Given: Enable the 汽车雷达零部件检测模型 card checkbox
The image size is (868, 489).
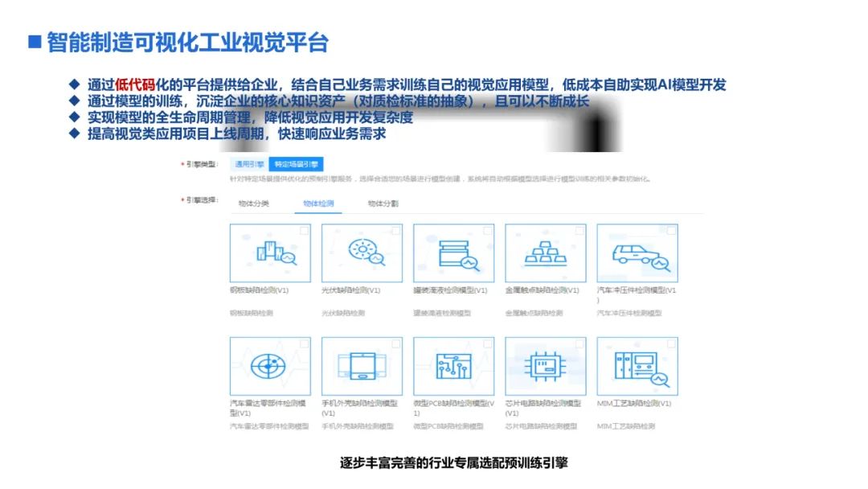Looking at the screenshot, I should coord(304,344).
